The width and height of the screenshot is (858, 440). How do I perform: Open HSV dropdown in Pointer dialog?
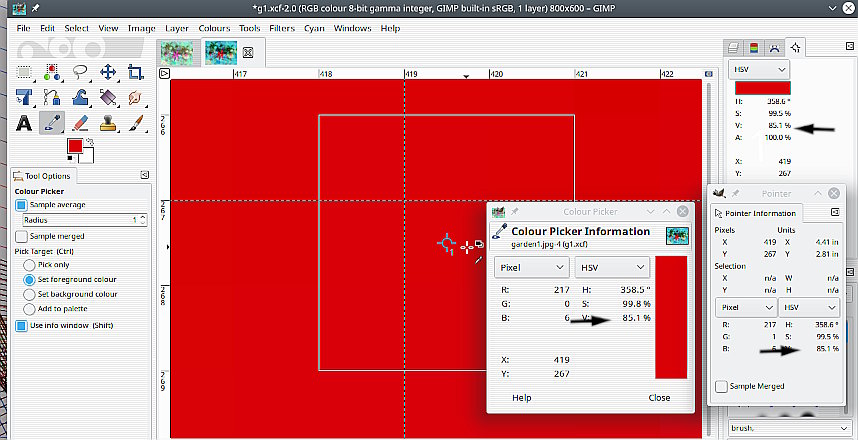(809, 307)
